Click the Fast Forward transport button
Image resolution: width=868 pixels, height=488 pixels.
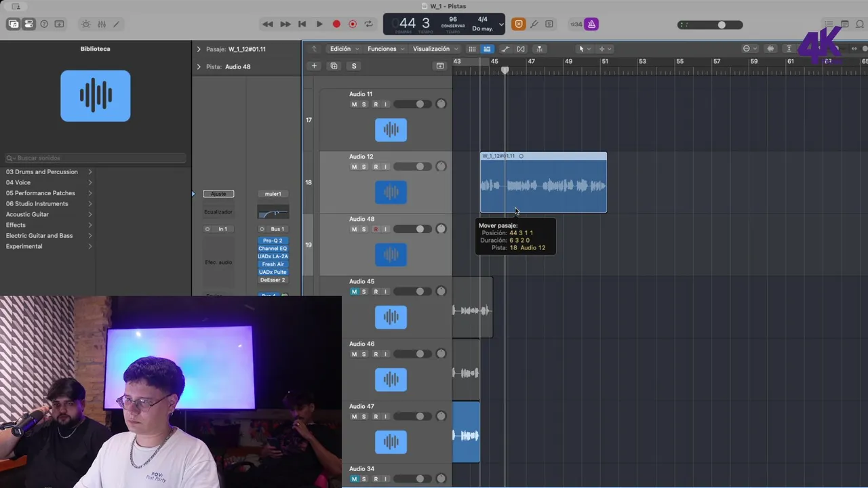285,24
